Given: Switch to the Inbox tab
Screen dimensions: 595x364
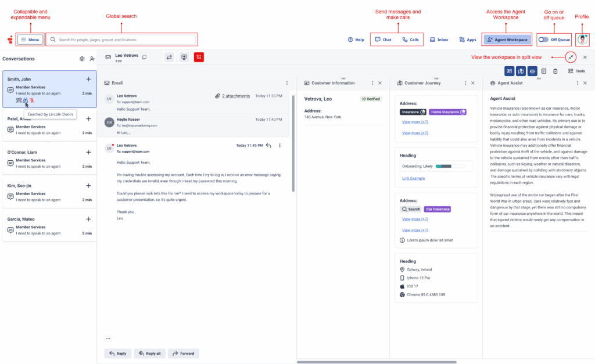Looking at the screenshot, I should (439, 39).
